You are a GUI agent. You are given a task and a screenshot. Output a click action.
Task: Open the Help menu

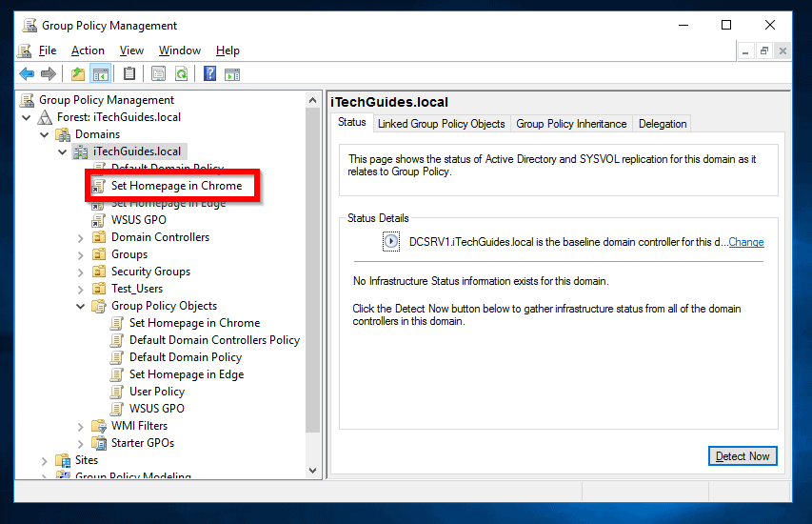click(x=228, y=50)
